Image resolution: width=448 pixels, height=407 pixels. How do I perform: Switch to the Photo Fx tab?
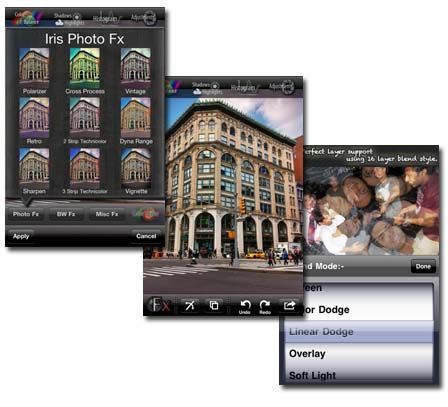26,214
